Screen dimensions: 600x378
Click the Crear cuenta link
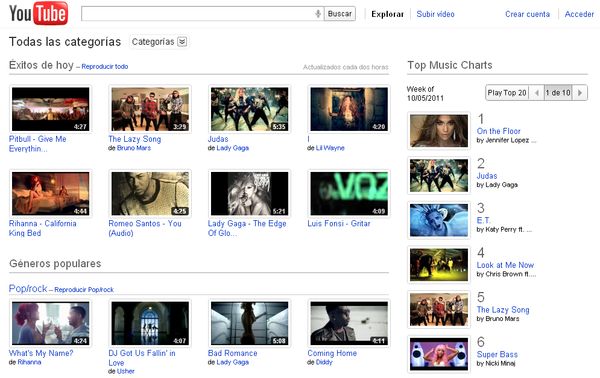point(527,14)
